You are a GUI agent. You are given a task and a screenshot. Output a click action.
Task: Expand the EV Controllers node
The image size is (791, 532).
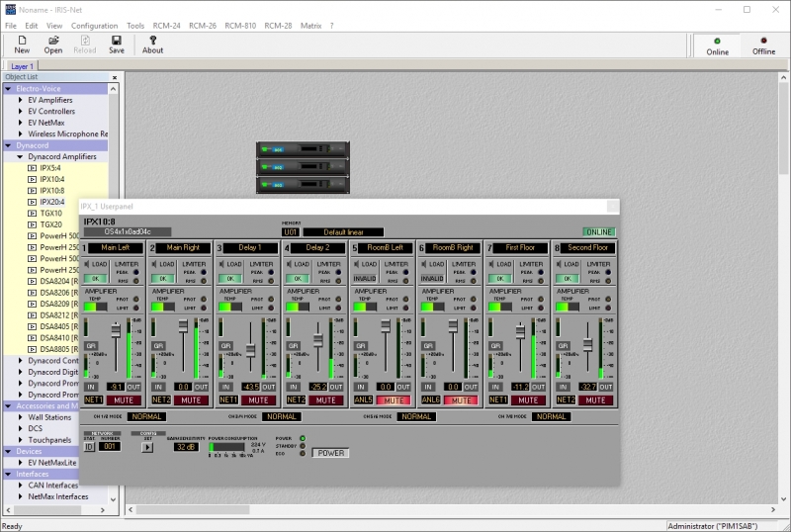coord(20,111)
